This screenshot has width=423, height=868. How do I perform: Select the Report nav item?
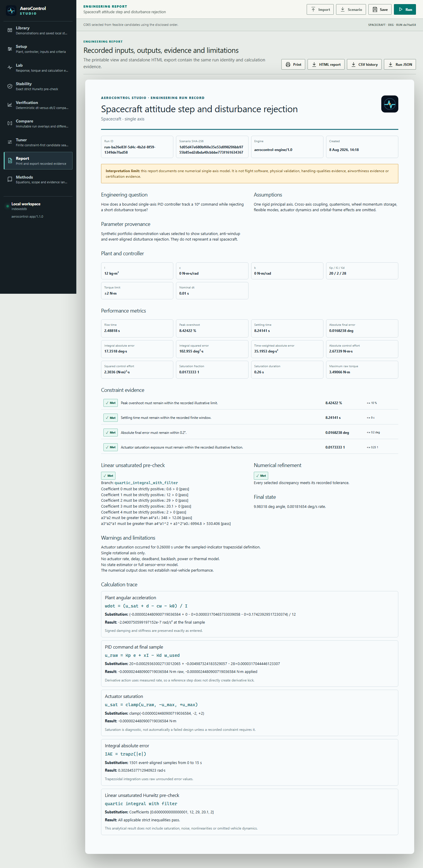click(x=38, y=161)
